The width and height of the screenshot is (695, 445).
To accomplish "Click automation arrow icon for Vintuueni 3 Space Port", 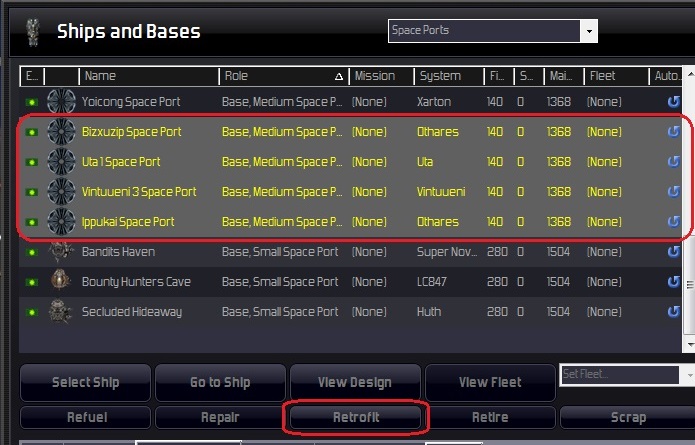I will click(x=674, y=191).
